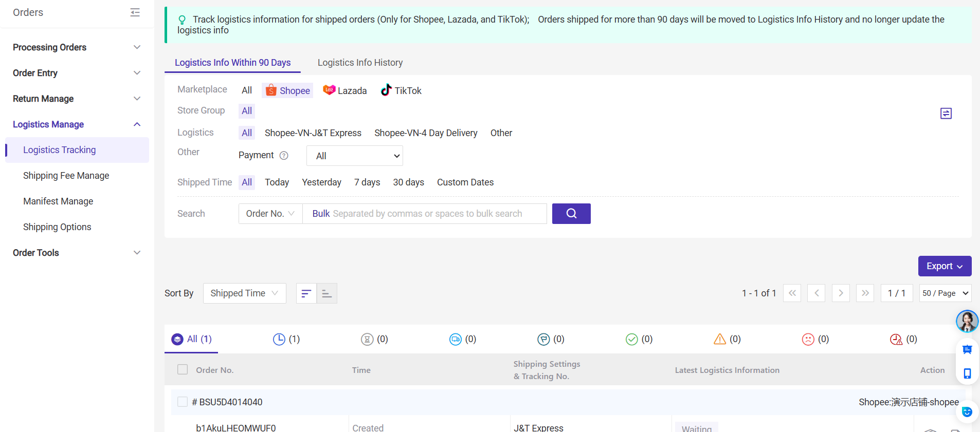Image resolution: width=980 pixels, height=432 pixels.
Task: Expand Order Tools menu
Action: pyautogui.click(x=77, y=253)
